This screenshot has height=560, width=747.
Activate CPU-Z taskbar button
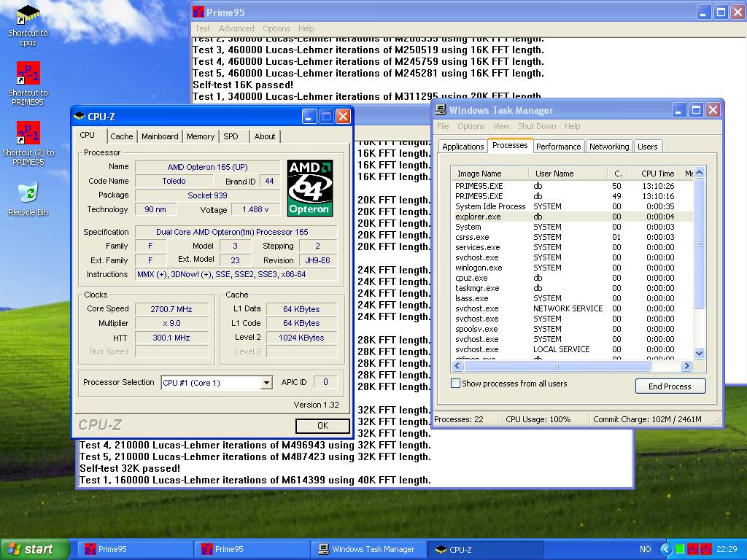[486, 549]
